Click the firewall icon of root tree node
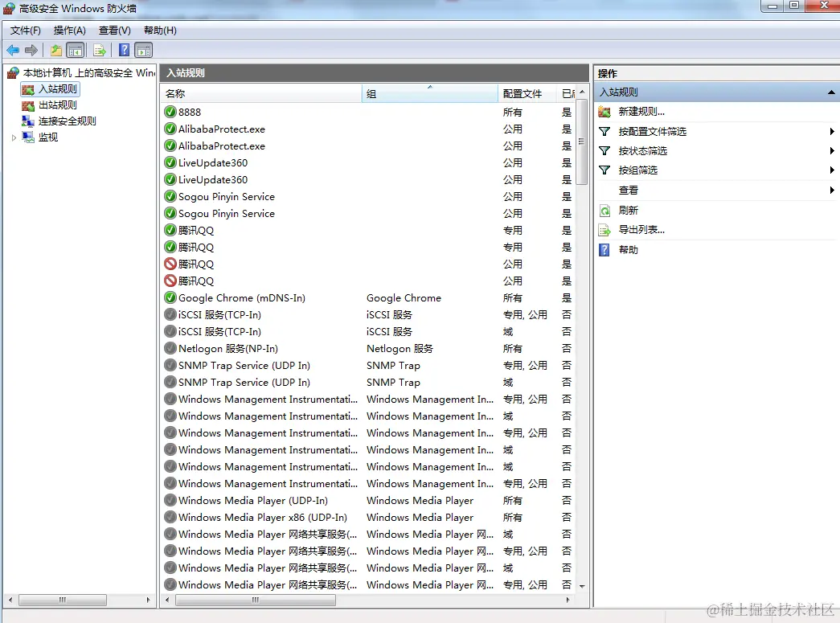The height and width of the screenshot is (623, 840). [x=14, y=73]
